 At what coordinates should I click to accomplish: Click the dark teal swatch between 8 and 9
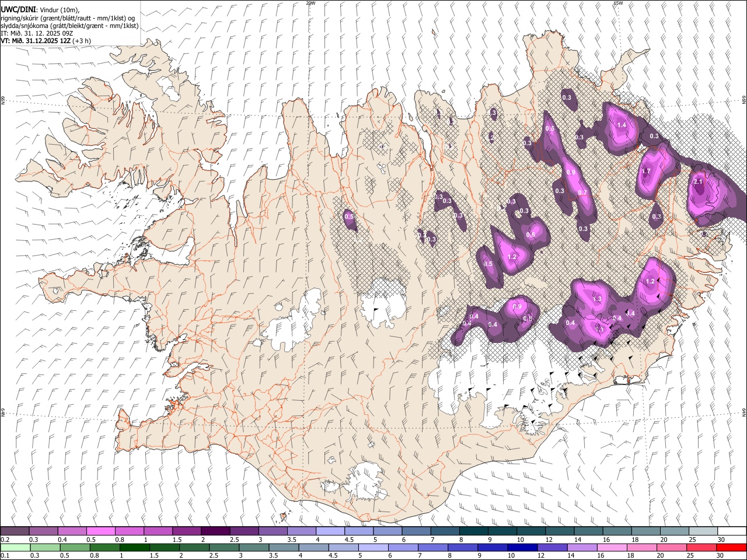click(473, 531)
